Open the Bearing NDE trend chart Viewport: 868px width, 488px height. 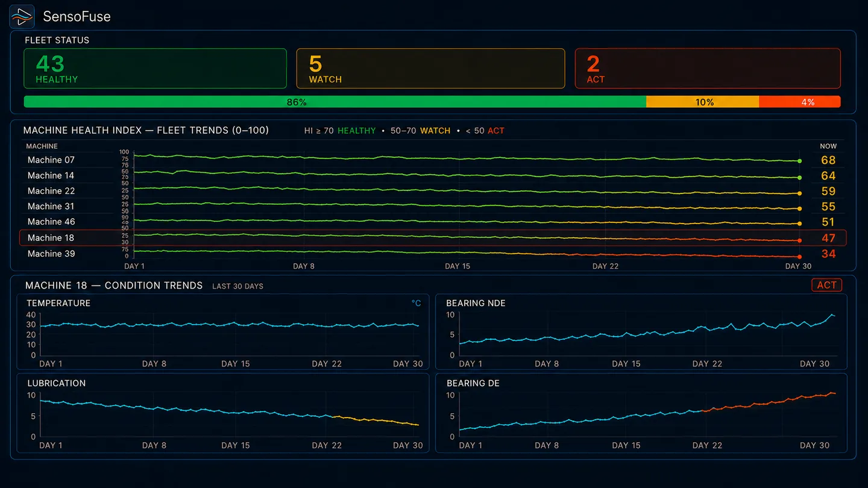point(641,331)
